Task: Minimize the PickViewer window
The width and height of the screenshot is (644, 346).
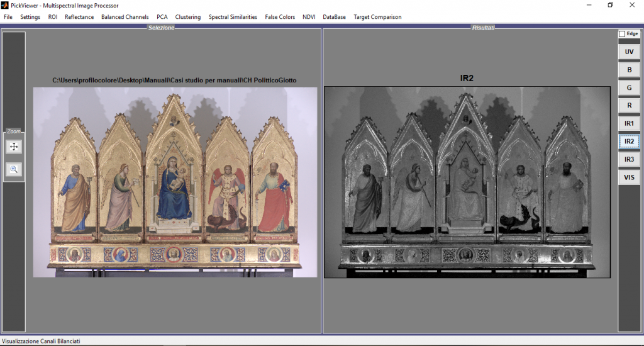Action: [x=589, y=5]
